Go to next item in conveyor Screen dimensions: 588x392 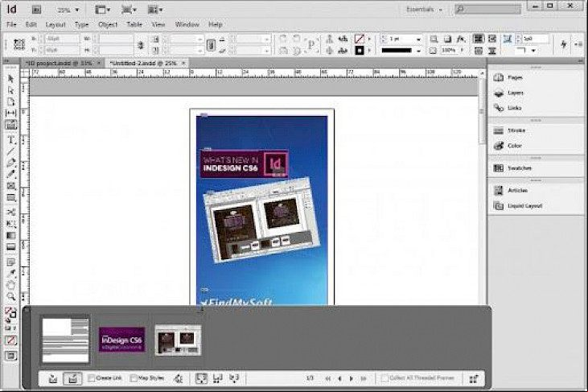[x=352, y=379]
